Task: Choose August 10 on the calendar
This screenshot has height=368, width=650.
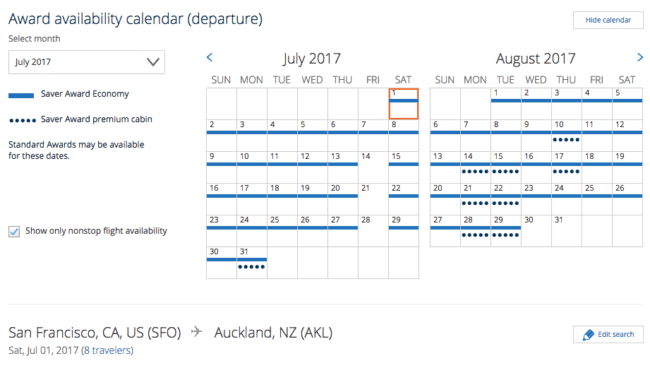Action: pyautogui.click(x=566, y=135)
